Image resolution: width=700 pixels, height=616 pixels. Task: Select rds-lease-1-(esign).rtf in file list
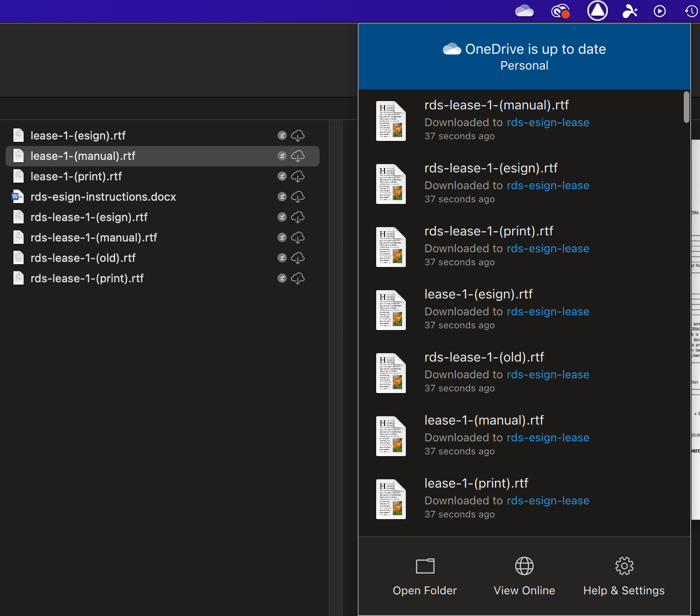pos(162,217)
